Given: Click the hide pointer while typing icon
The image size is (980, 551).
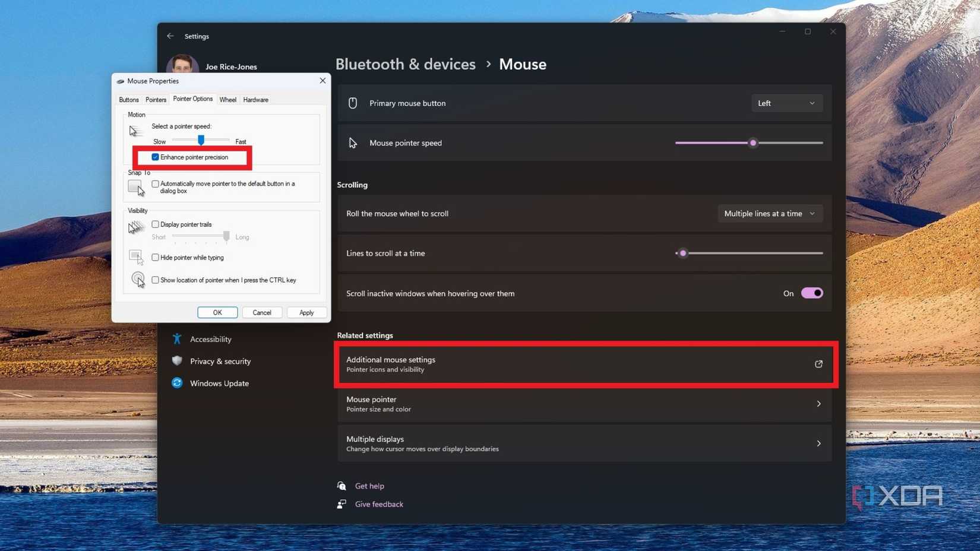Looking at the screenshot, I should point(136,257).
